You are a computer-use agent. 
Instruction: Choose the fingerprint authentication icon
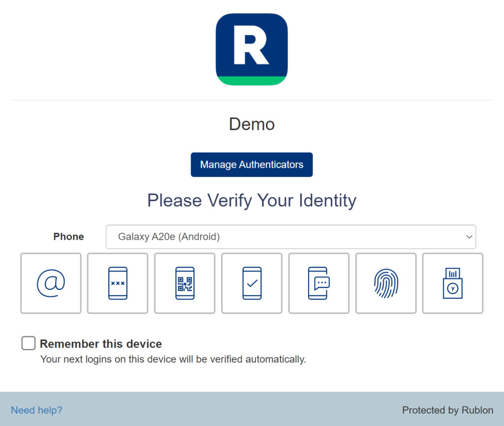coord(386,283)
